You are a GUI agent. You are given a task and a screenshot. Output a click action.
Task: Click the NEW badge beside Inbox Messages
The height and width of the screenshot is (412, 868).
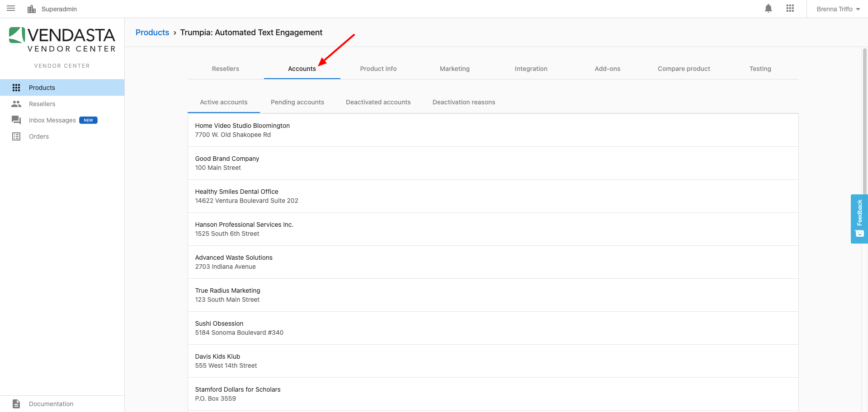click(88, 120)
